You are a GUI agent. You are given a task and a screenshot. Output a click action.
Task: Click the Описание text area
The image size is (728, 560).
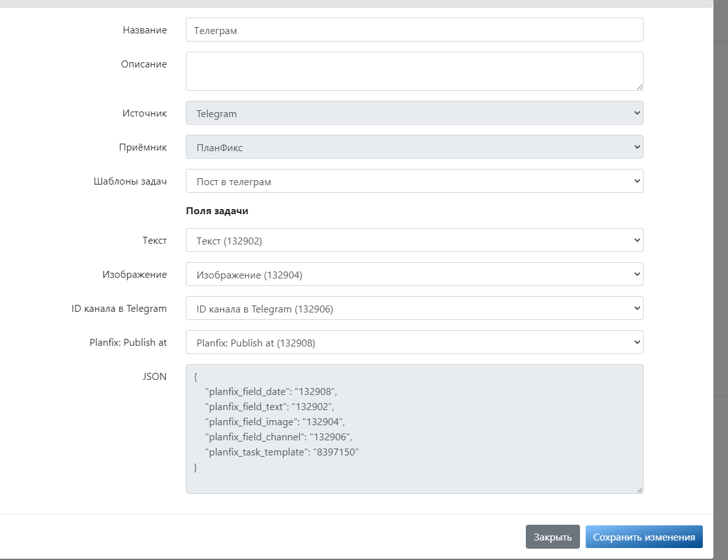[414, 71]
